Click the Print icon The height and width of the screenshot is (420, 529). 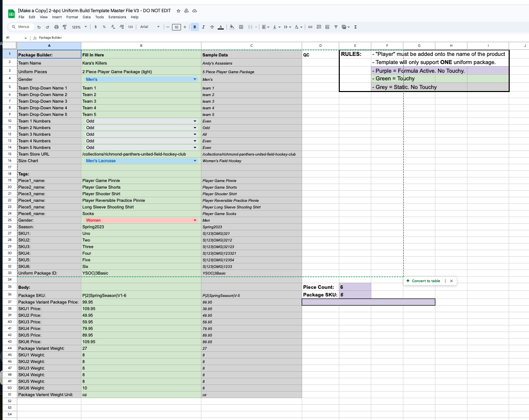tap(56, 27)
